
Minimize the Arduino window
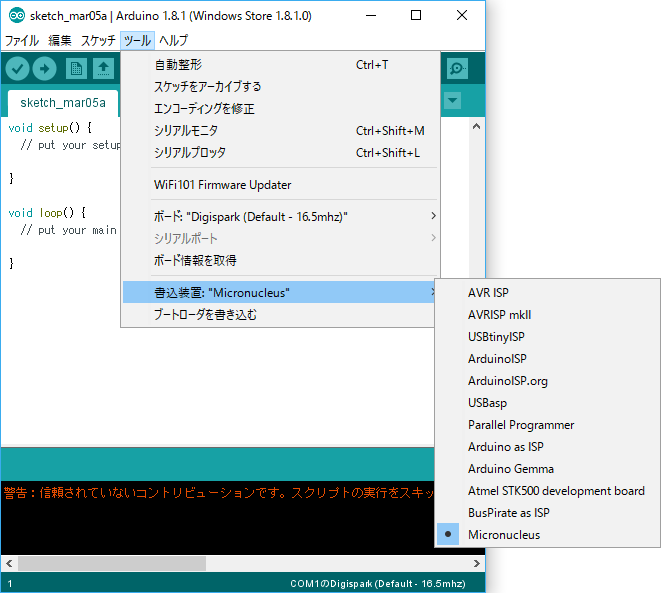pos(371,16)
